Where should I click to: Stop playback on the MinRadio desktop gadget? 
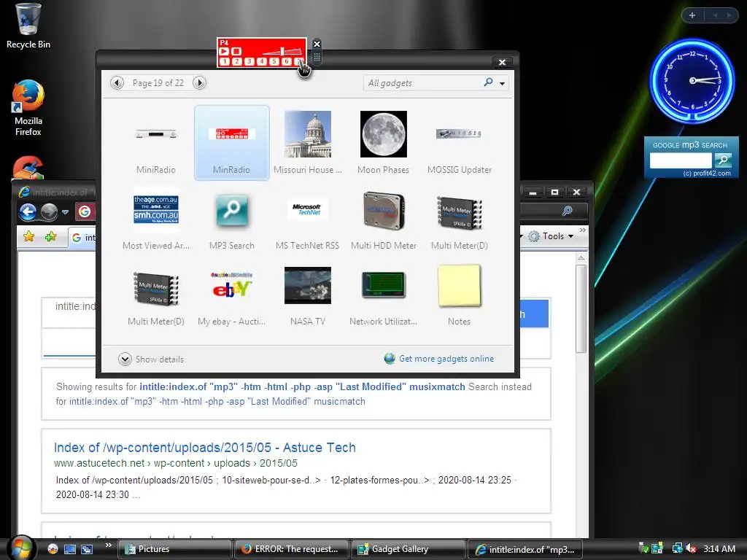click(x=236, y=51)
